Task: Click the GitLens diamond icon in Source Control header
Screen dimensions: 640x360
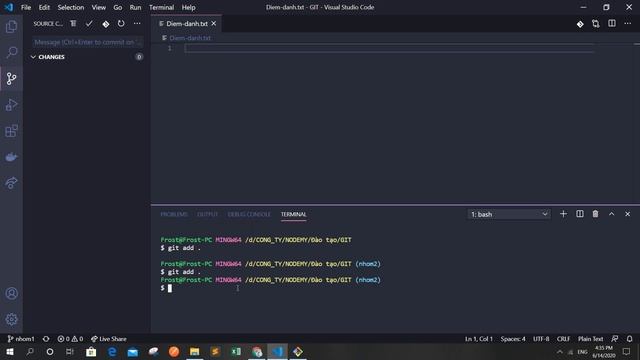Action: 106,24
